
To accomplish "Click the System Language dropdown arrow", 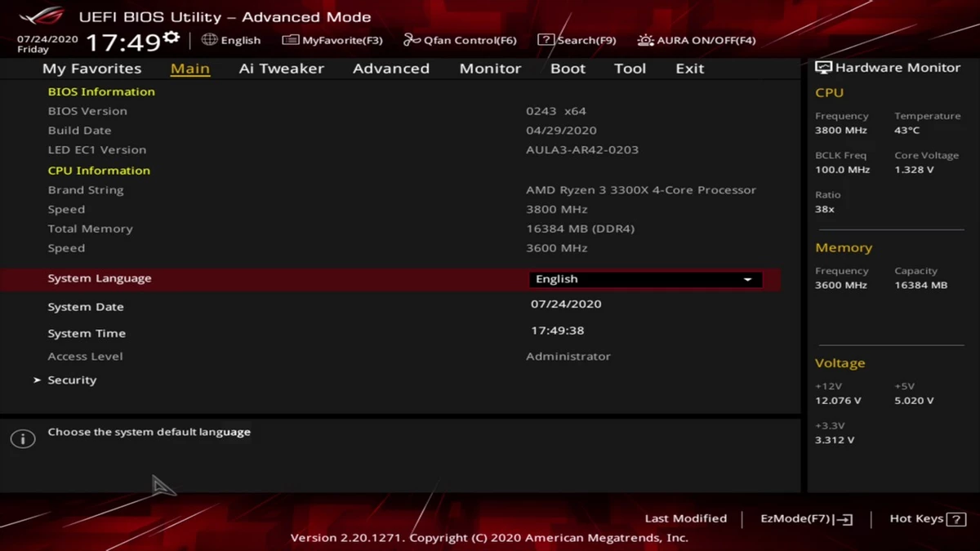I will 747,280.
